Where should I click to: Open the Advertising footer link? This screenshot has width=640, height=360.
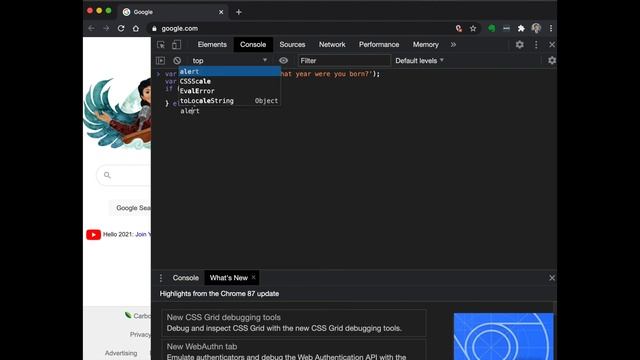click(121, 353)
